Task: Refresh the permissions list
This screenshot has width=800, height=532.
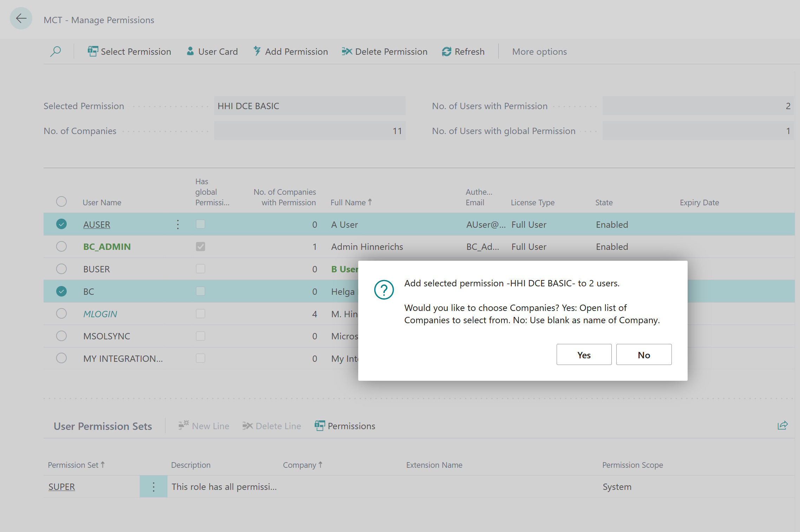Action: coord(463,52)
